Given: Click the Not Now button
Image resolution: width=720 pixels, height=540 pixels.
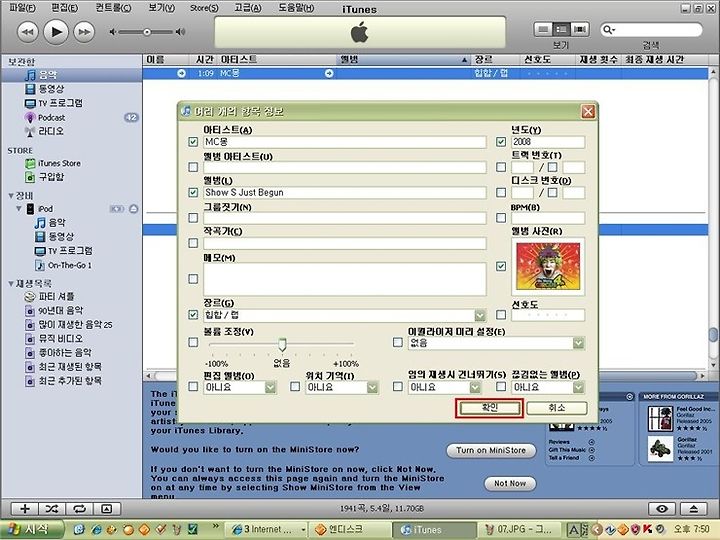Looking at the screenshot, I should [x=510, y=484].
